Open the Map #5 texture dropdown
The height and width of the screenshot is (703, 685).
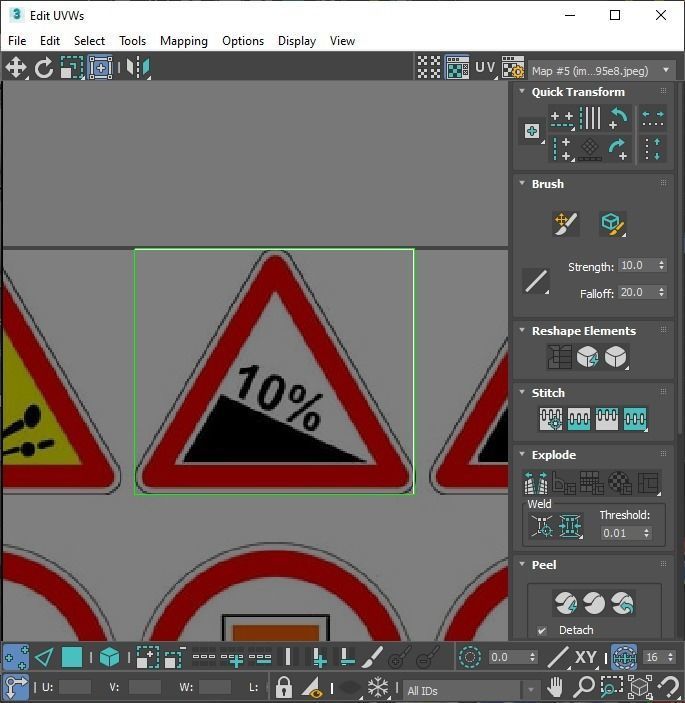click(601, 71)
